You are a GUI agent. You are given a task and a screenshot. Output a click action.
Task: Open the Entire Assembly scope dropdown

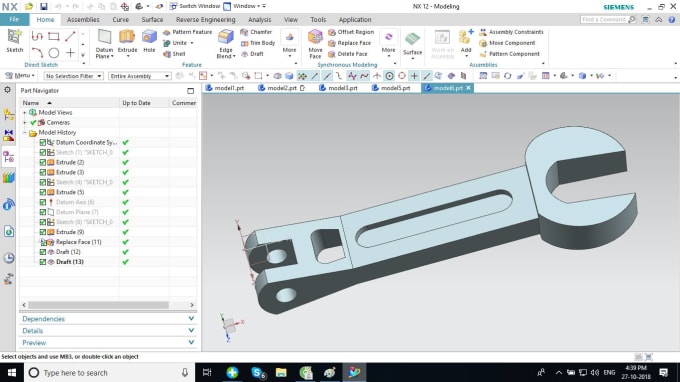pyautogui.click(x=139, y=76)
